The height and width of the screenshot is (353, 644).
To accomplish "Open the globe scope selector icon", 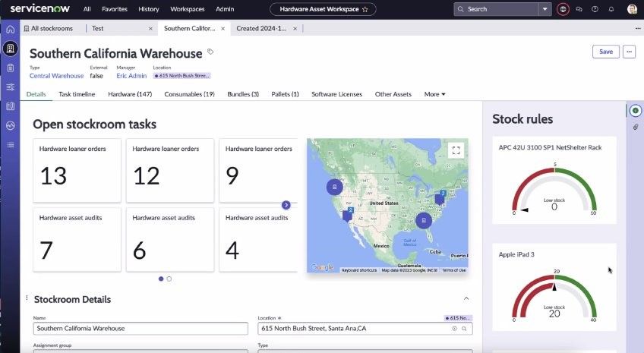I will 563,9.
